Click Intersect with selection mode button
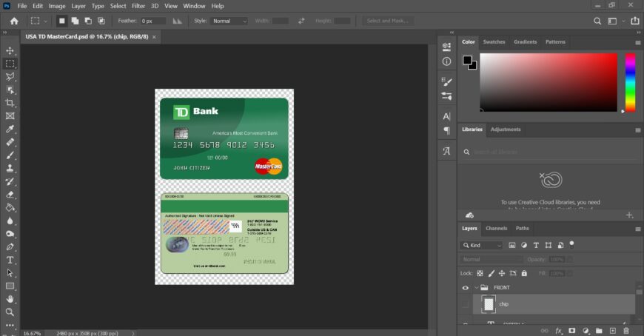The width and height of the screenshot is (644, 336). [x=101, y=21]
